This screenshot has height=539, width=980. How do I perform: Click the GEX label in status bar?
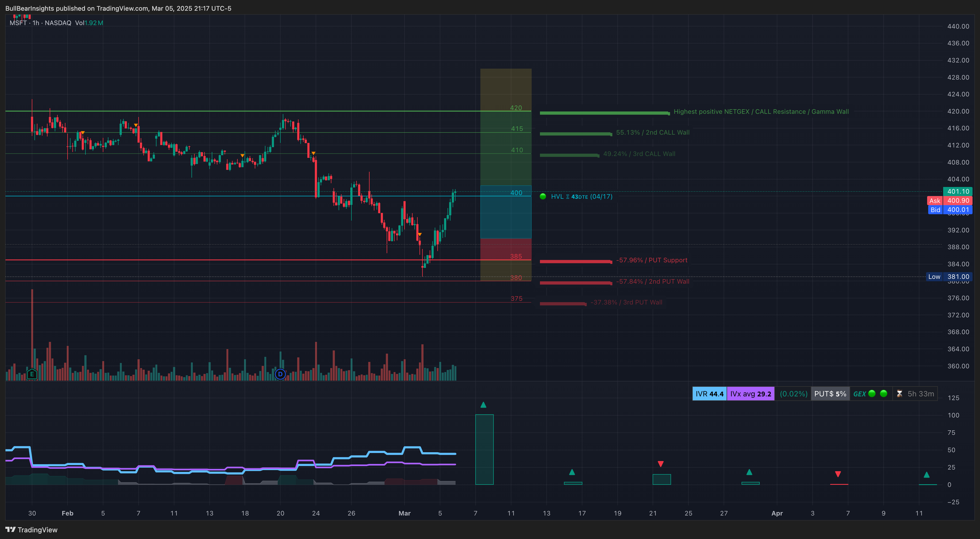click(x=859, y=394)
